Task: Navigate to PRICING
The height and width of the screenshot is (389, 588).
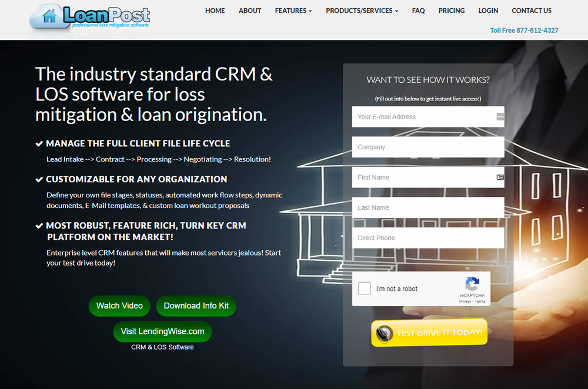Action: 452,11
